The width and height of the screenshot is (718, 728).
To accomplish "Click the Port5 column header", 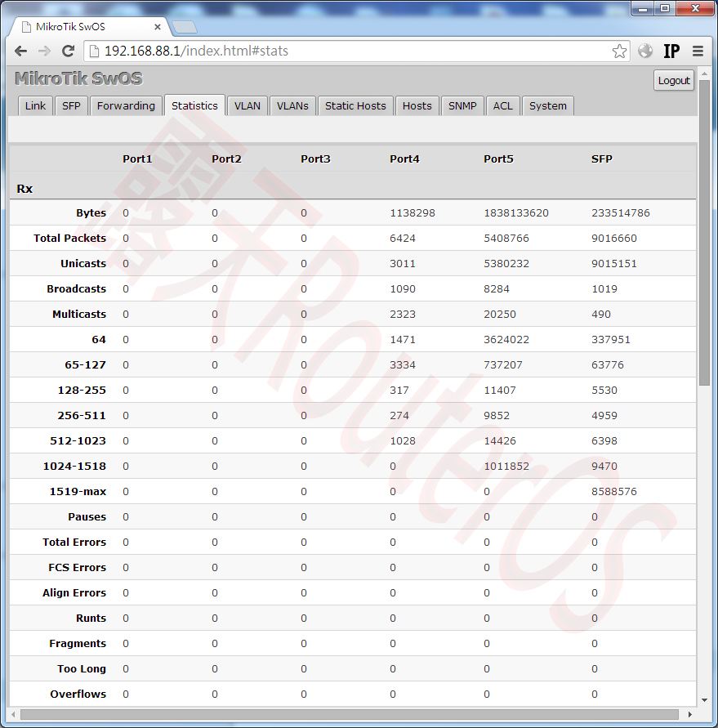I will [x=498, y=159].
